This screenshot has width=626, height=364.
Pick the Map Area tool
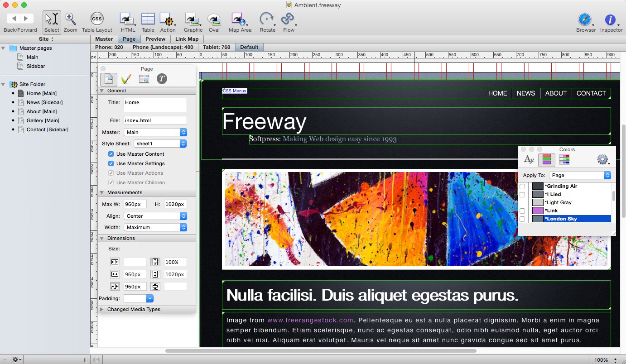point(239,19)
